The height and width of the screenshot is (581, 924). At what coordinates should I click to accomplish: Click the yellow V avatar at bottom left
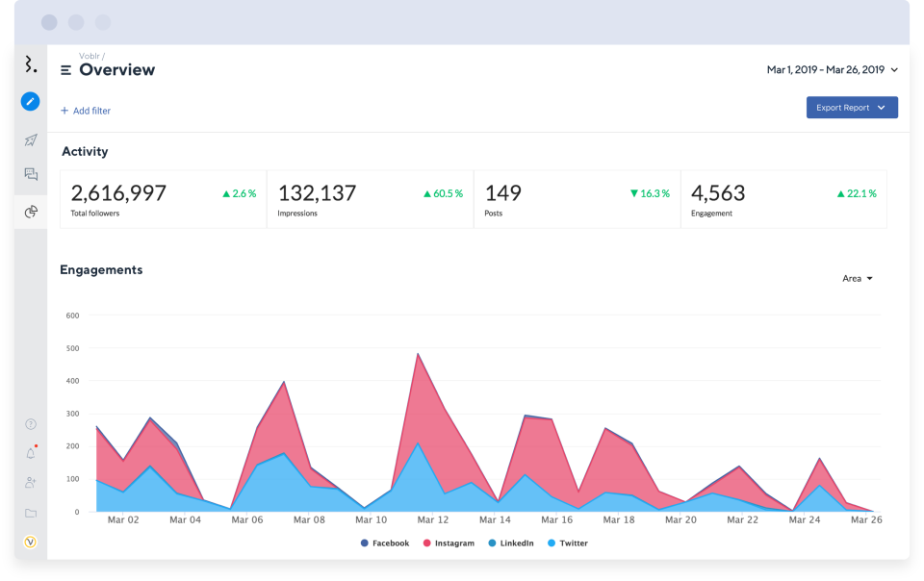point(30,542)
